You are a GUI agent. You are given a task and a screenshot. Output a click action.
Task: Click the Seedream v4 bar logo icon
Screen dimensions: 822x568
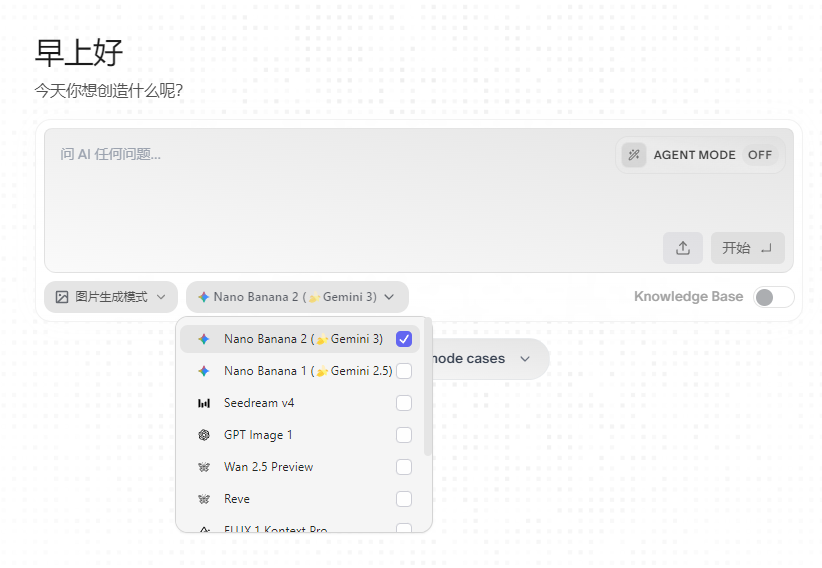pos(204,403)
